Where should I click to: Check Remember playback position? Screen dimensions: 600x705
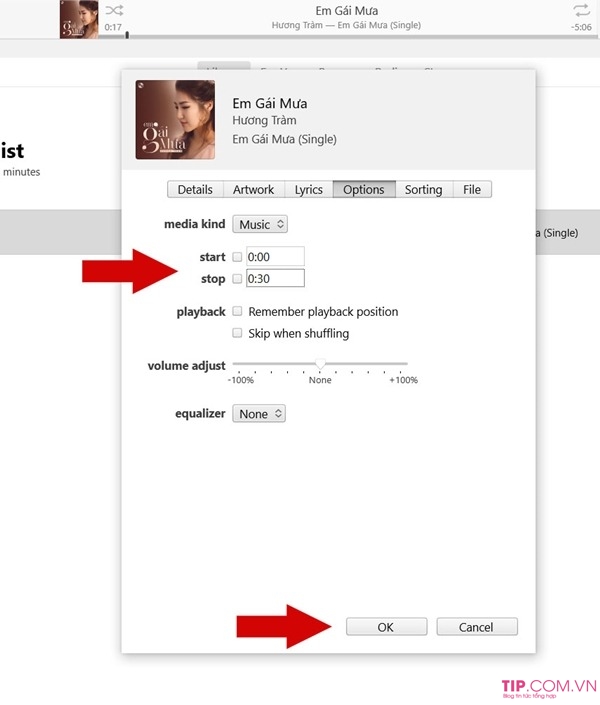coord(237,311)
